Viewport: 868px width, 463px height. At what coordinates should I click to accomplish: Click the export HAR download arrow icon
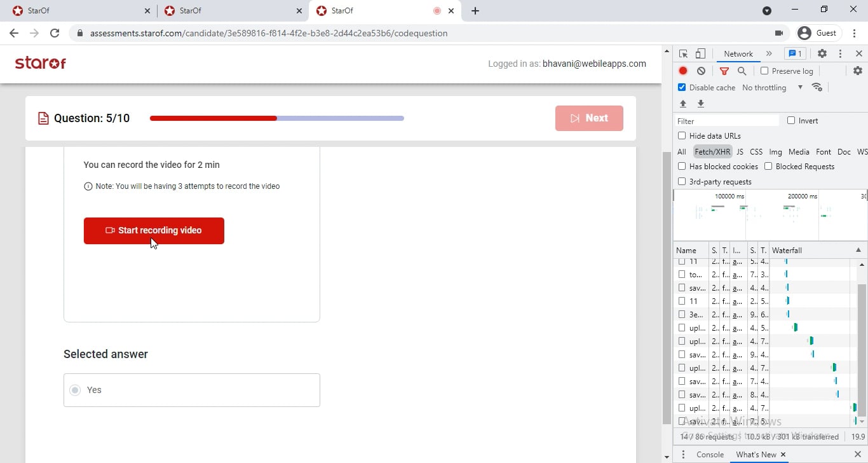coord(701,104)
